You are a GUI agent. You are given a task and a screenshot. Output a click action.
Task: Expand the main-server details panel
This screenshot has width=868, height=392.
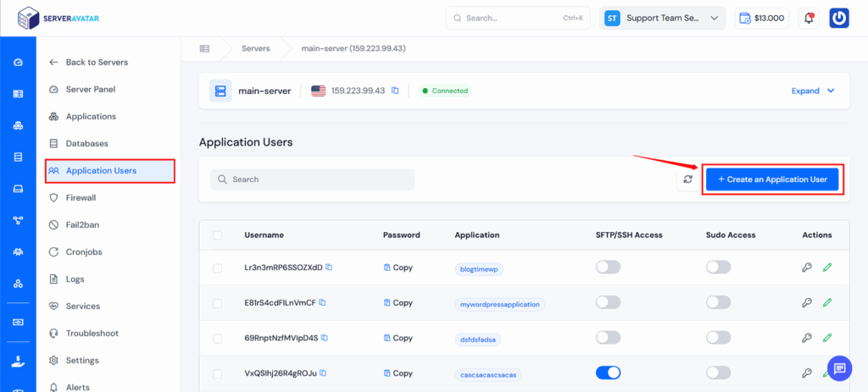click(812, 91)
